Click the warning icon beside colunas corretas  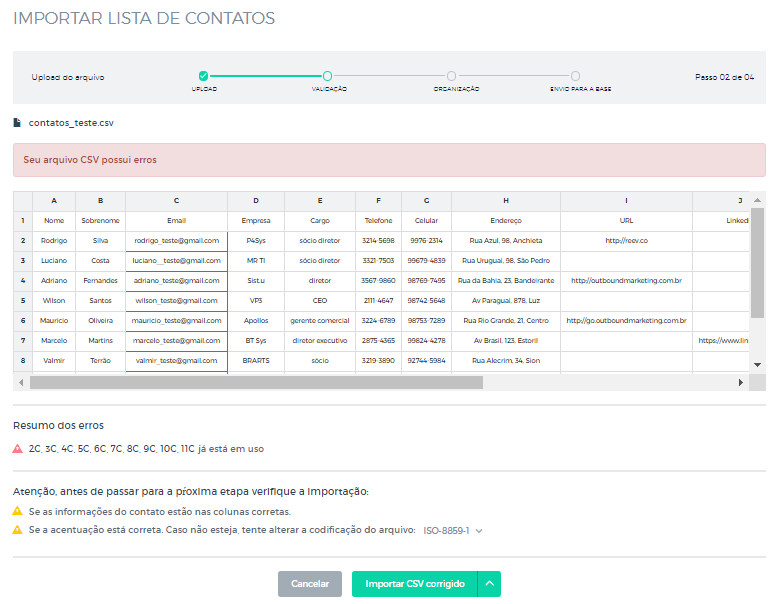(x=17, y=511)
